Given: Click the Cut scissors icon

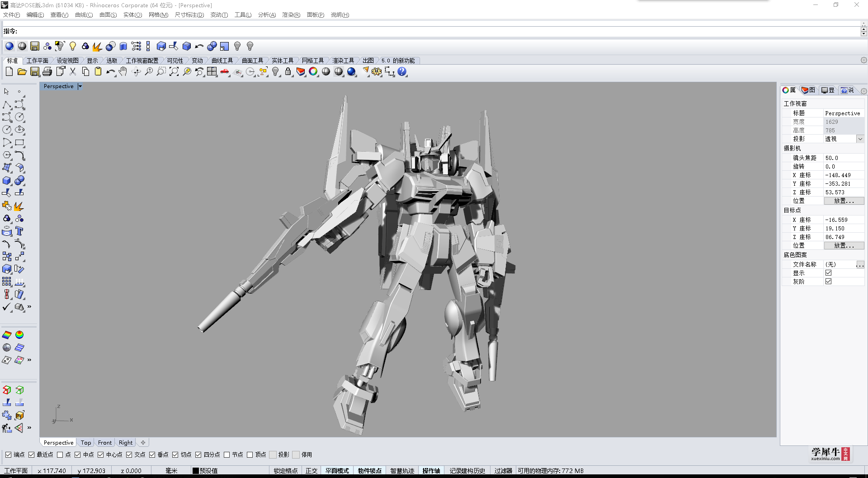Looking at the screenshot, I should [72, 71].
